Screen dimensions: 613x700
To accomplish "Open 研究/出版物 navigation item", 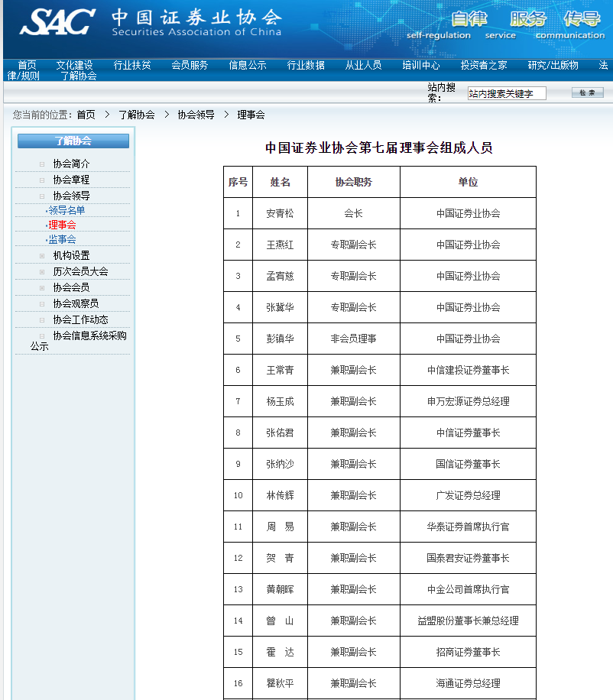I will pyautogui.click(x=553, y=65).
